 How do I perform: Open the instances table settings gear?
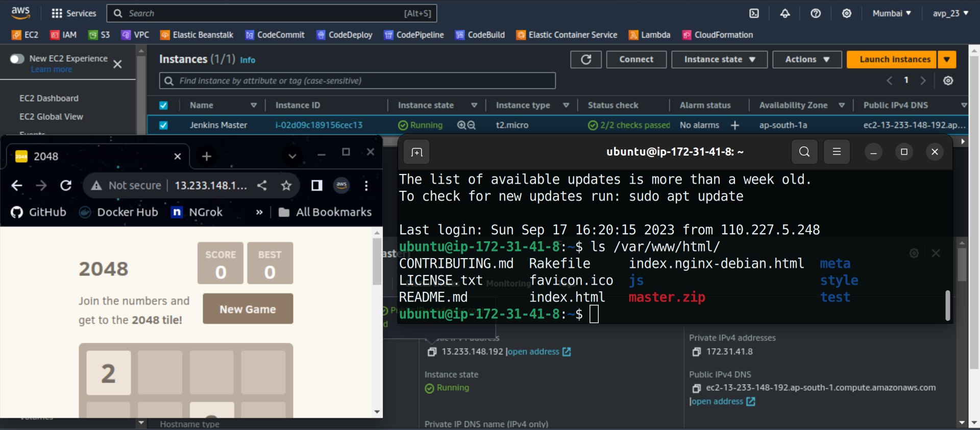click(948, 81)
